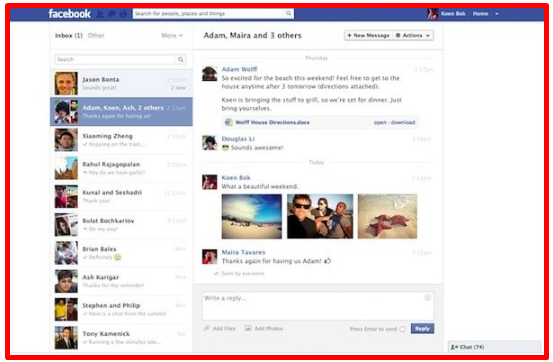The height and width of the screenshot is (362, 553).
Task: Open emoticon picker in reply box
Action: click(427, 298)
